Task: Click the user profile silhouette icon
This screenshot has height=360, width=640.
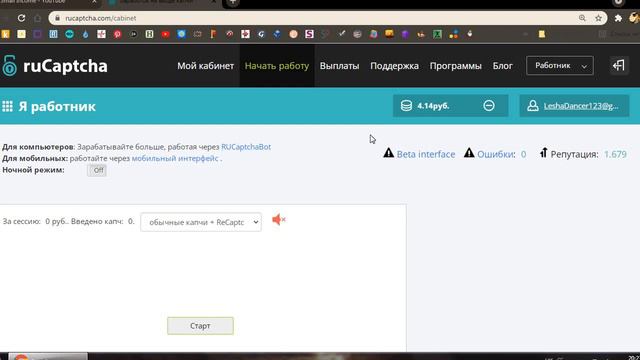Action: click(533, 106)
